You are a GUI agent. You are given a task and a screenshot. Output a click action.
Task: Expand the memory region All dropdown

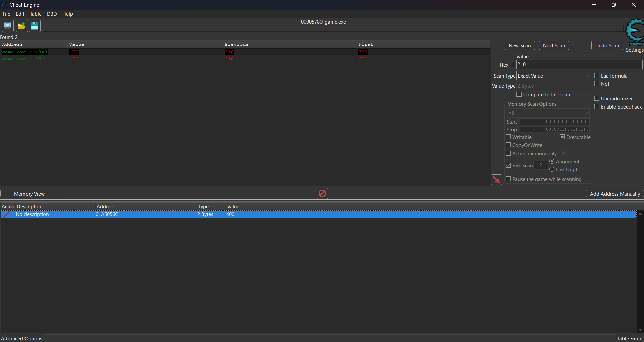(548, 113)
